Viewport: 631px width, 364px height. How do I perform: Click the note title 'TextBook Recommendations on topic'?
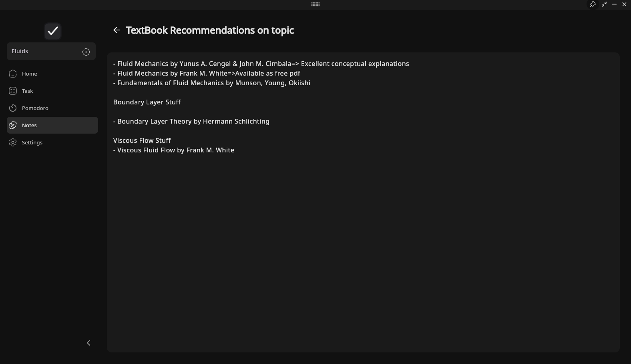(210, 30)
